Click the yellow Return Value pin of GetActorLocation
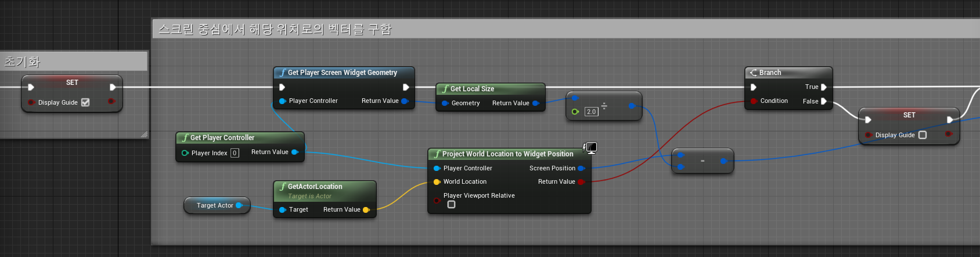This screenshot has width=980, height=257. point(366,210)
